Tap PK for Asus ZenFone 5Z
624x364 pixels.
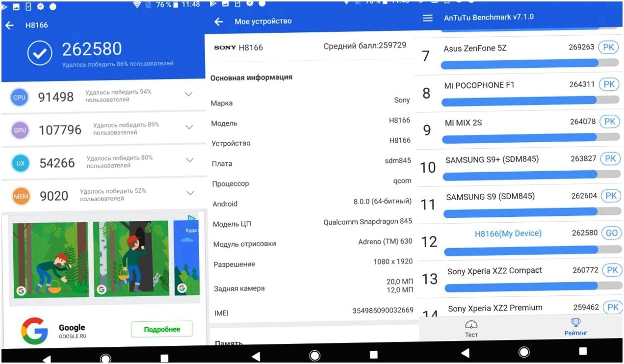(608, 48)
